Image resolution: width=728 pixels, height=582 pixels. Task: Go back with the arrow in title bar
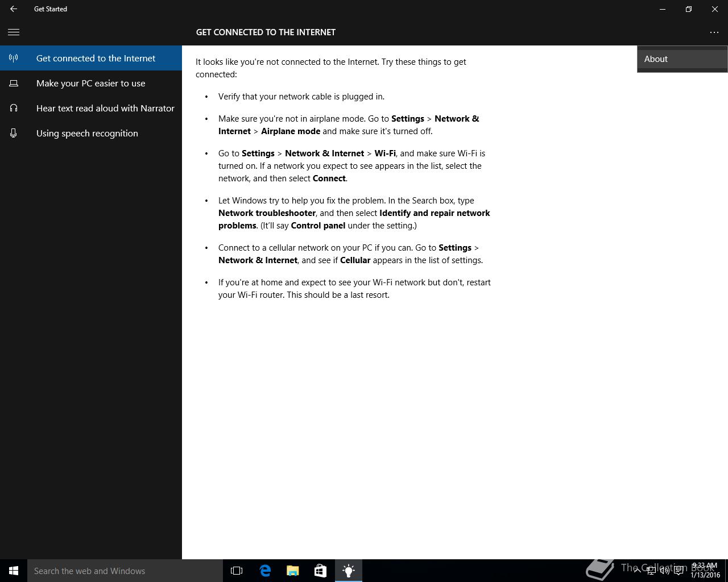[14, 9]
